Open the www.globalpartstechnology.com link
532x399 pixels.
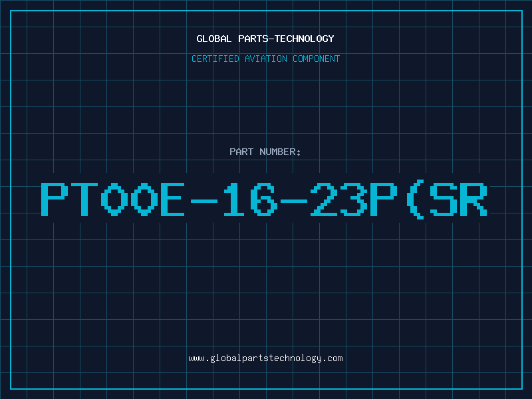tap(265, 358)
